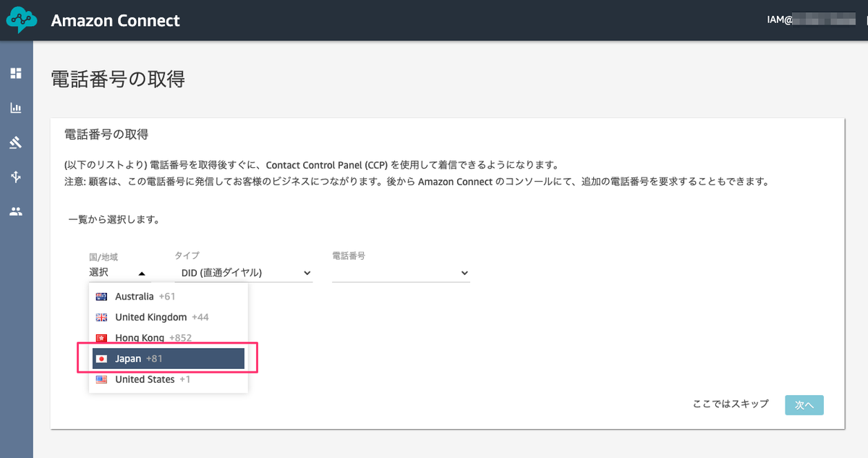The height and width of the screenshot is (458, 868).
Task: Open the 電話番号 phone number dropdown
Action: pyautogui.click(x=401, y=273)
